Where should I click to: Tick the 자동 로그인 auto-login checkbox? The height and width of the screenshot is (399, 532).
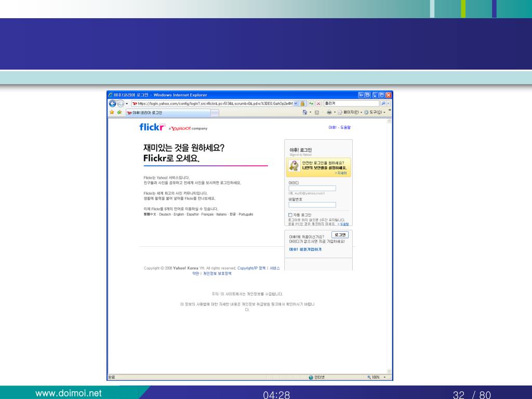pos(290,215)
